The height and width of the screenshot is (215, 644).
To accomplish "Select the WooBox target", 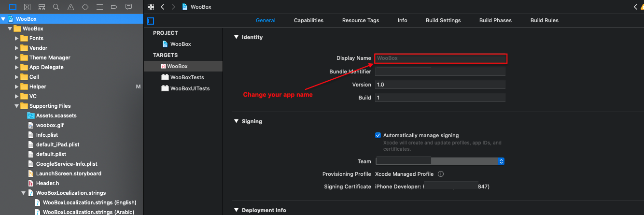I will click(183, 66).
